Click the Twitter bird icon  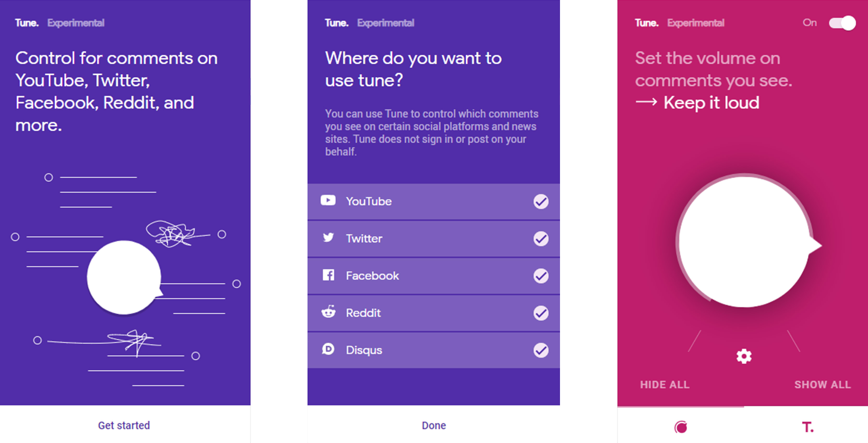328,238
